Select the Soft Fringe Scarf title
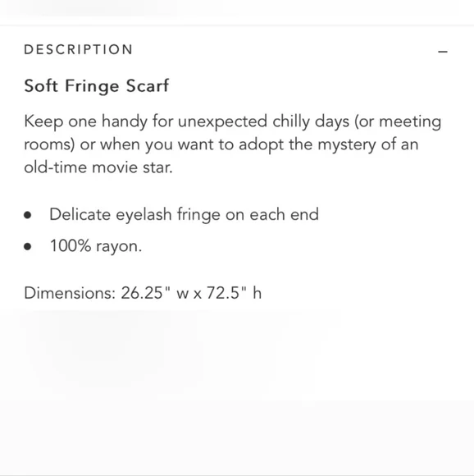 click(x=97, y=86)
